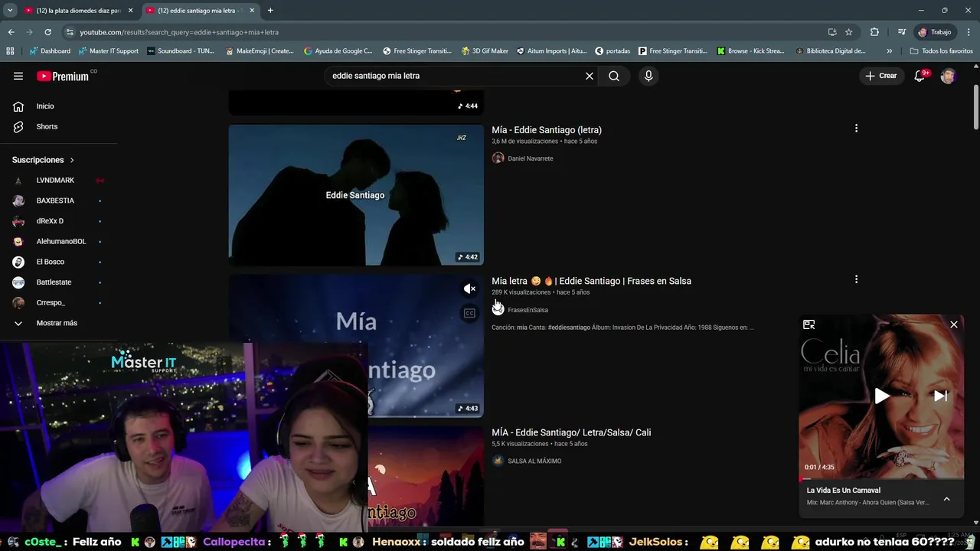This screenshot has width=980, height=551.
Task: Close the miniplayer
Action: (954, 324)
